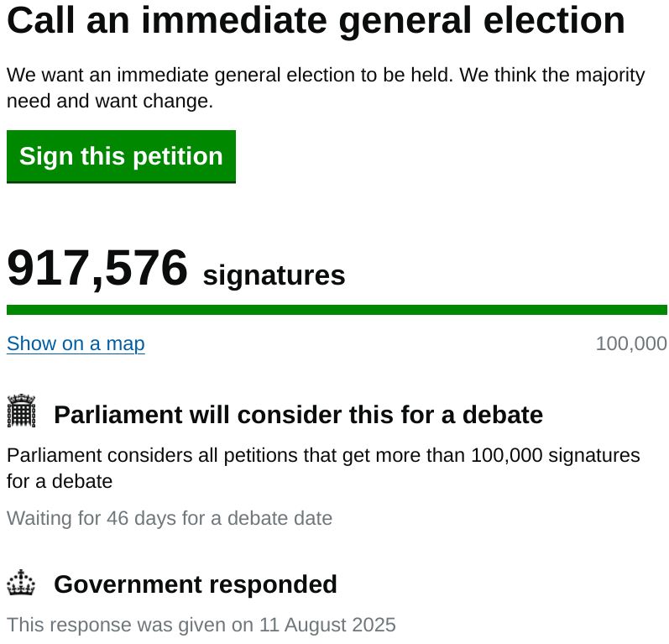Click the 11 August 2025 date
Screen dimensions: 669x644
click(340, 626)
